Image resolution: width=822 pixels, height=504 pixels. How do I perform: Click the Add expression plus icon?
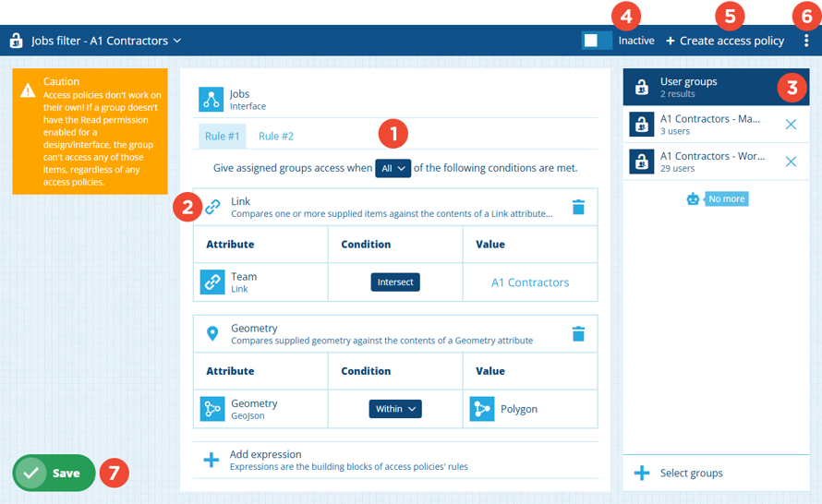(212, 460)
